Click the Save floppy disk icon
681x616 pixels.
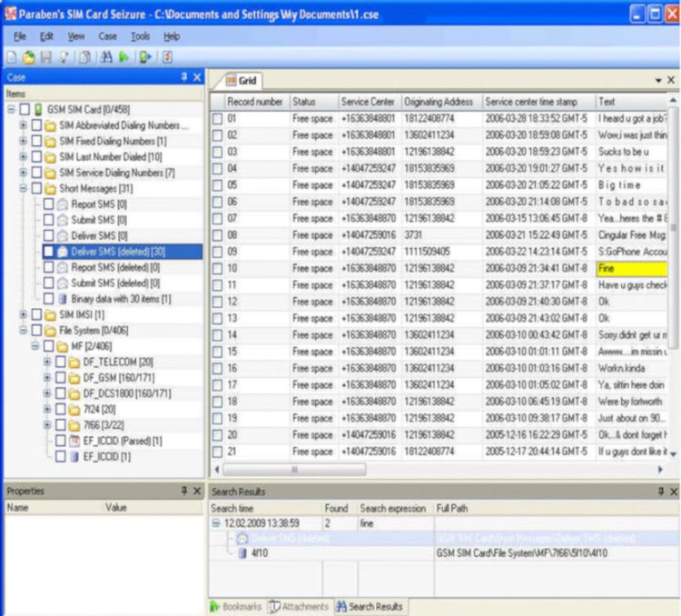pyautogui.click(x=46, y=57)
